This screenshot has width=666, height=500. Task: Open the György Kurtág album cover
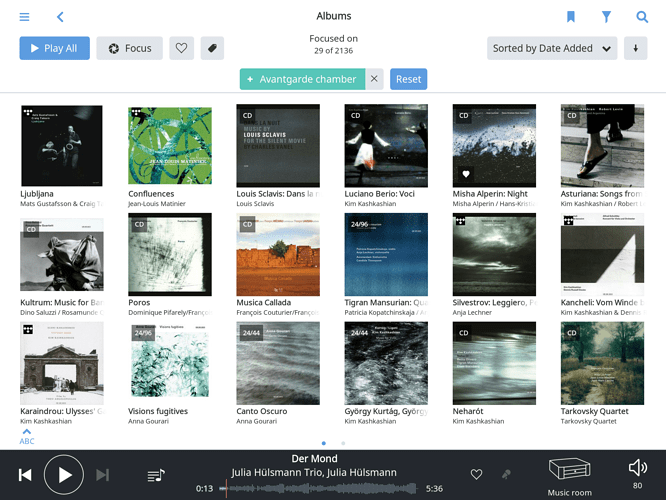tap(386, 363)
